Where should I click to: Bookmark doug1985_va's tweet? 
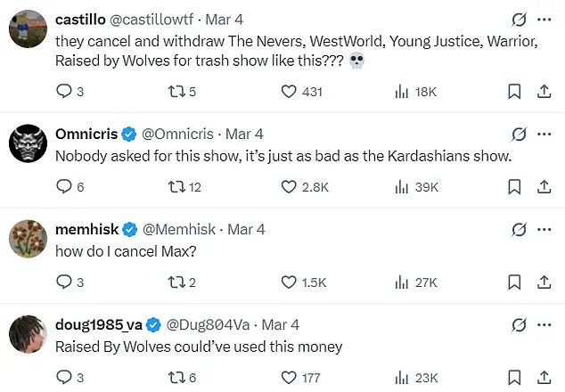514,377
